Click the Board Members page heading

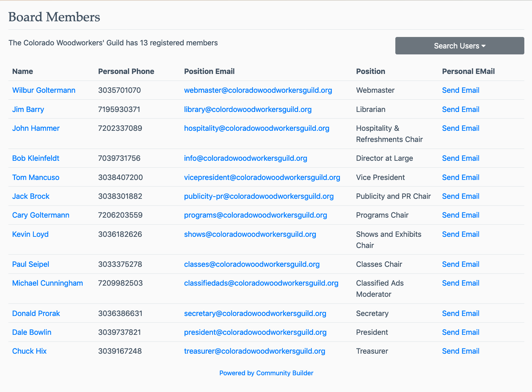pos(54,17)
